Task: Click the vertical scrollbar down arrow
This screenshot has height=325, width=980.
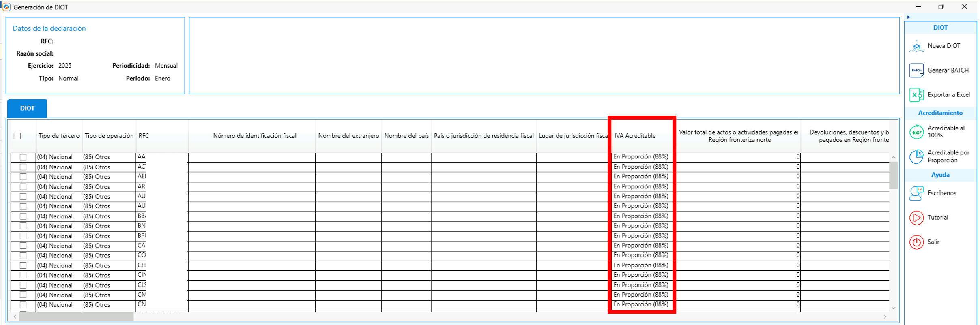Action: coord(893,308)
